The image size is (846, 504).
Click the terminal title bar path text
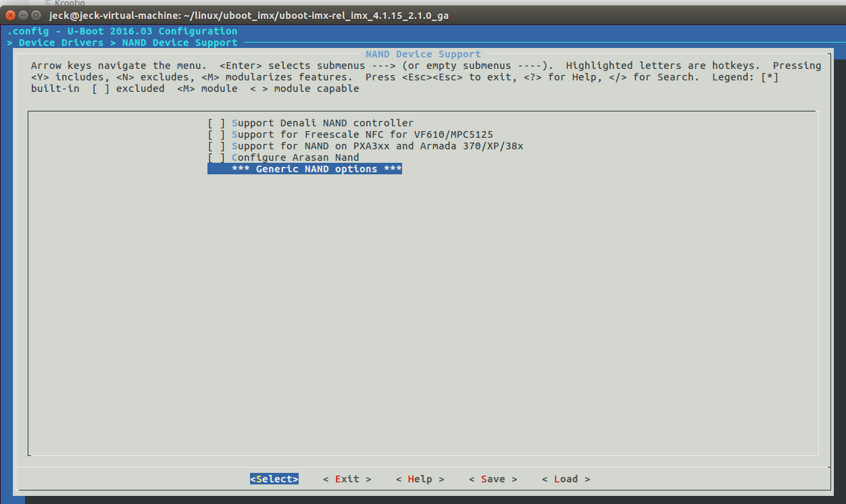coord(249,15)
